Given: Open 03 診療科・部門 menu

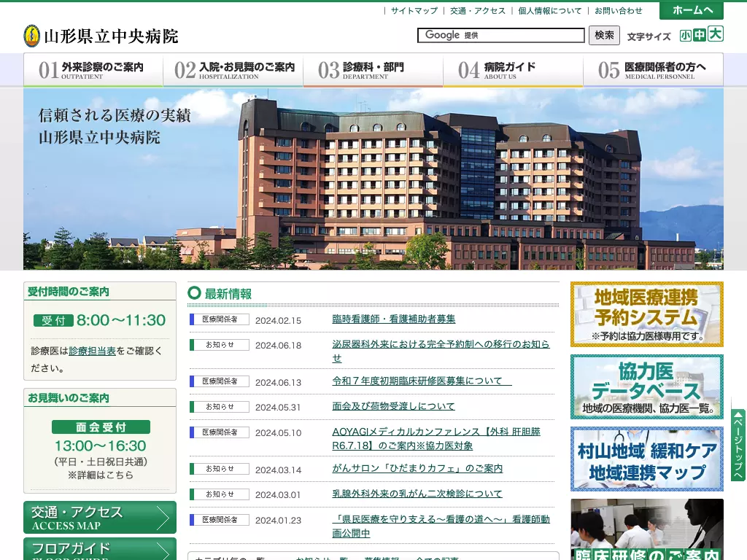Looking at the screenshot, I should 373,70.
